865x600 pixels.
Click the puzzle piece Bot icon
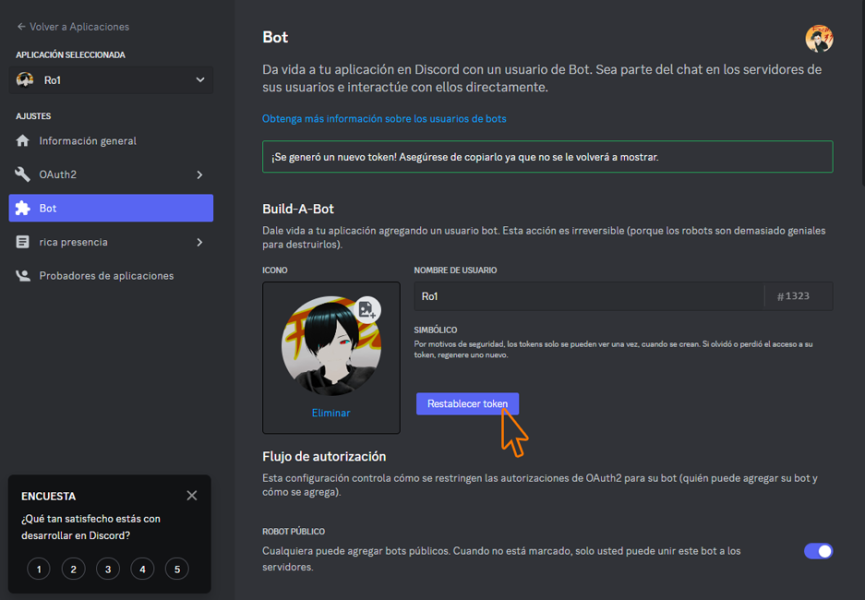pyautogui.click(x=23, y=208)
